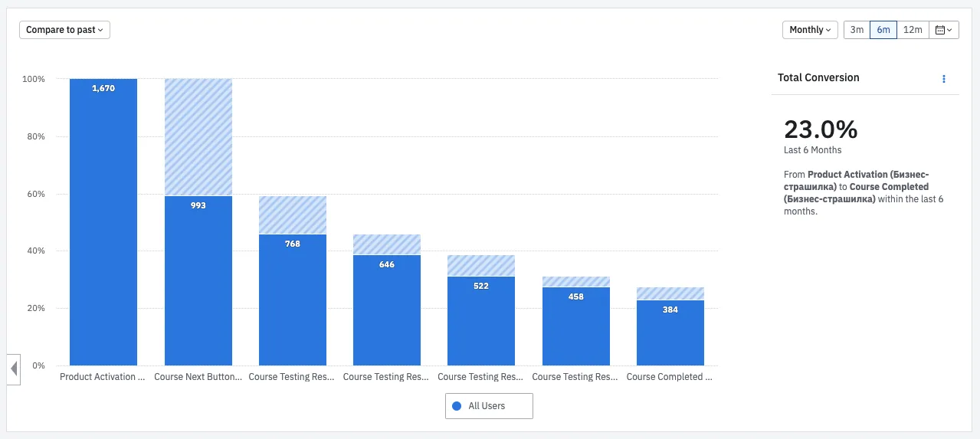The width and height of the screenshot is (980, 439).
Task: Open the Compare to past dropdown
Action: point(65,30)
